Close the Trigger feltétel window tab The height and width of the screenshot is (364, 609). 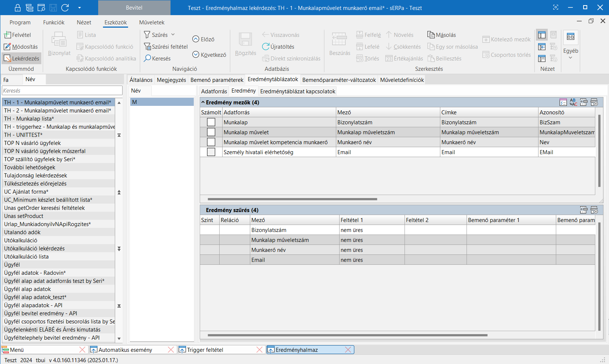[259, 350]
